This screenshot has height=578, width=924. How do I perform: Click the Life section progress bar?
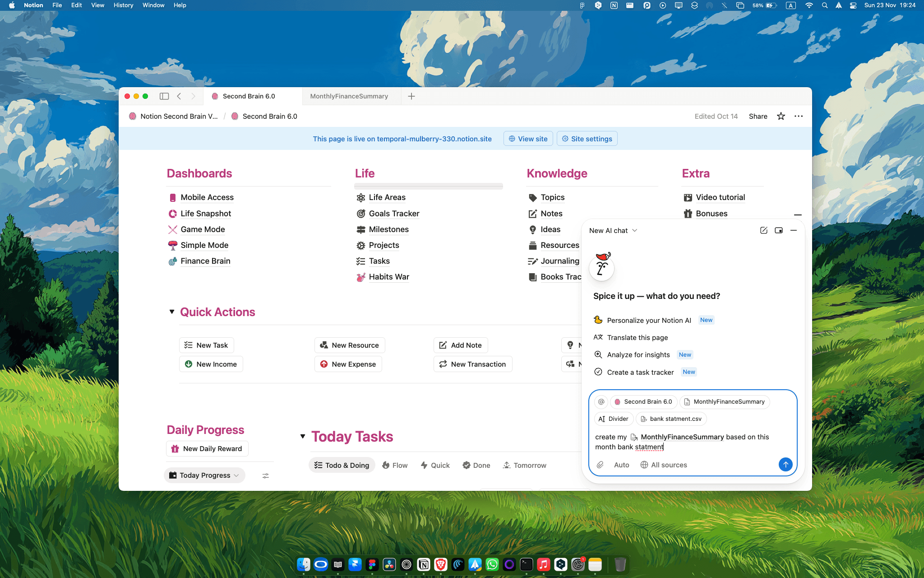pyautogui.click(x=428, y=186)
